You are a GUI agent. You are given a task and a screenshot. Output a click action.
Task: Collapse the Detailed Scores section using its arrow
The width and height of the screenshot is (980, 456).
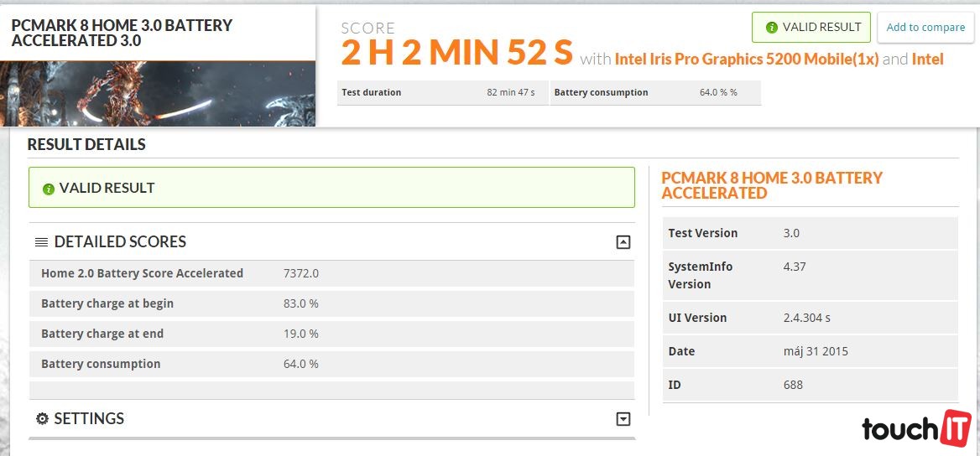point(623,242)
